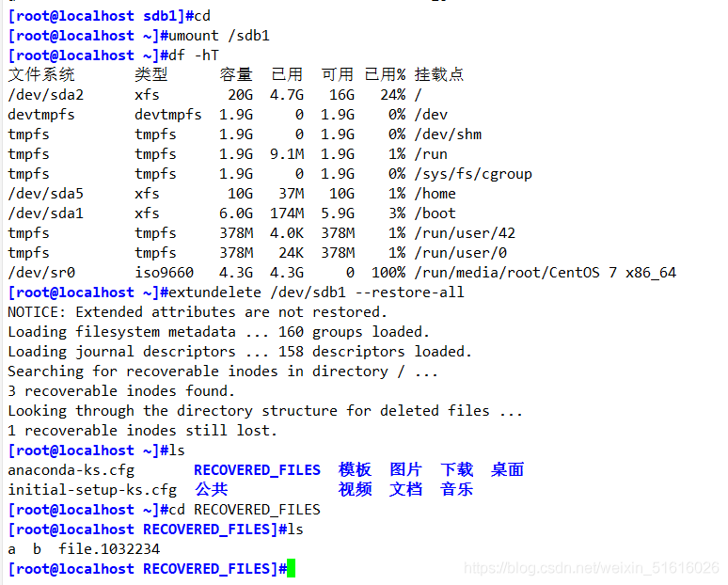Click the '4.7G' used value
The image size is (728, 585).
(x=287, y=95)
